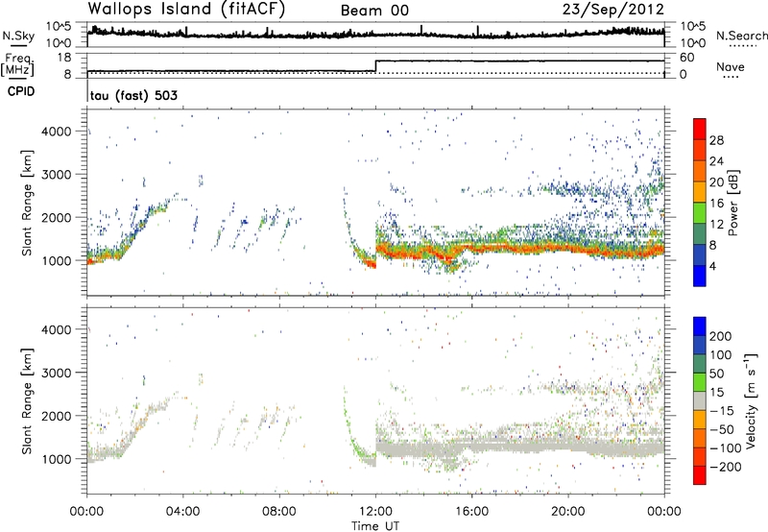Click the 'CPID' label
768x532 pixels.
[21, 91]
